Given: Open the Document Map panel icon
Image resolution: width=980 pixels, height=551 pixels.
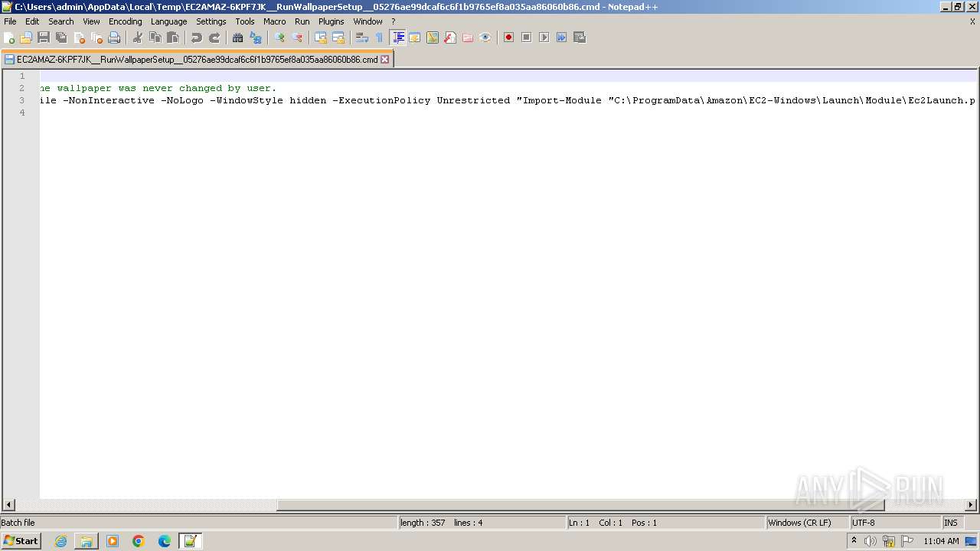Looking at the screenshot, I should (433, 37).
